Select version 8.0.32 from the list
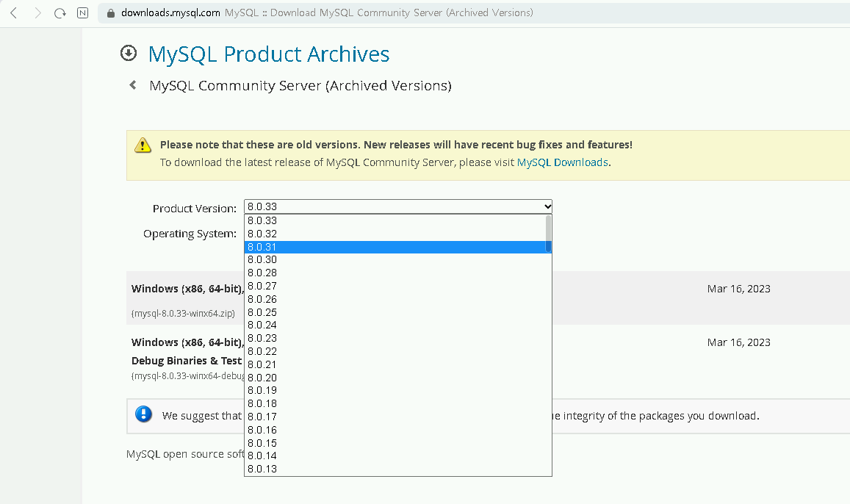 (395, 234)
